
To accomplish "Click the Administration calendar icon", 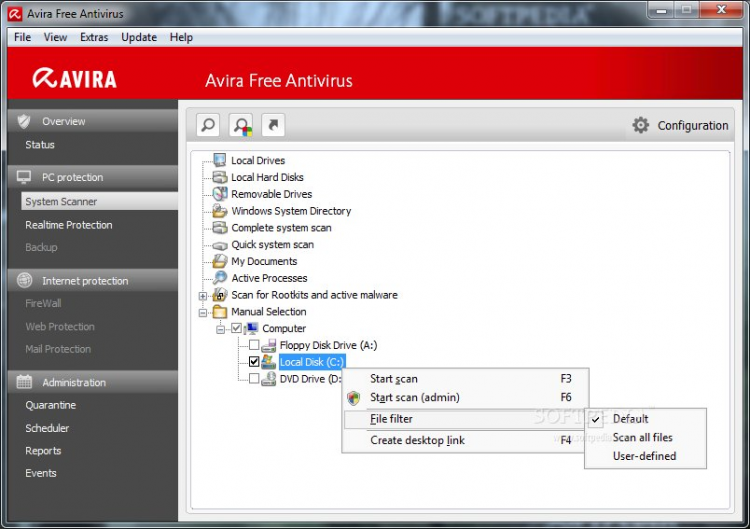I will click(24, 382).
